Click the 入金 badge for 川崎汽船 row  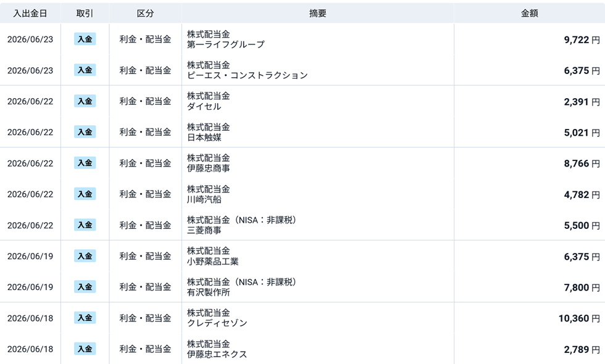(85, 194)
